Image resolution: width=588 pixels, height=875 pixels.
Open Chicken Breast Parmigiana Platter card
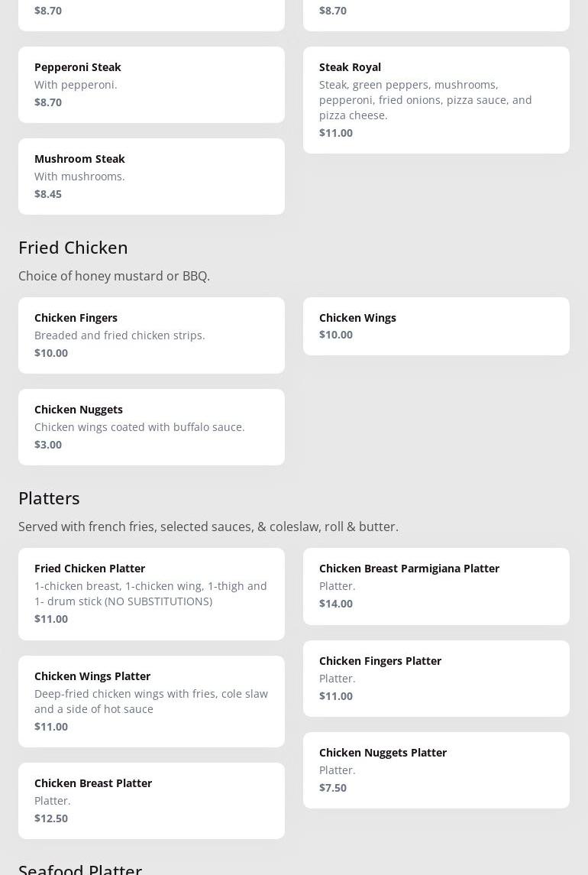click(436, 585)
